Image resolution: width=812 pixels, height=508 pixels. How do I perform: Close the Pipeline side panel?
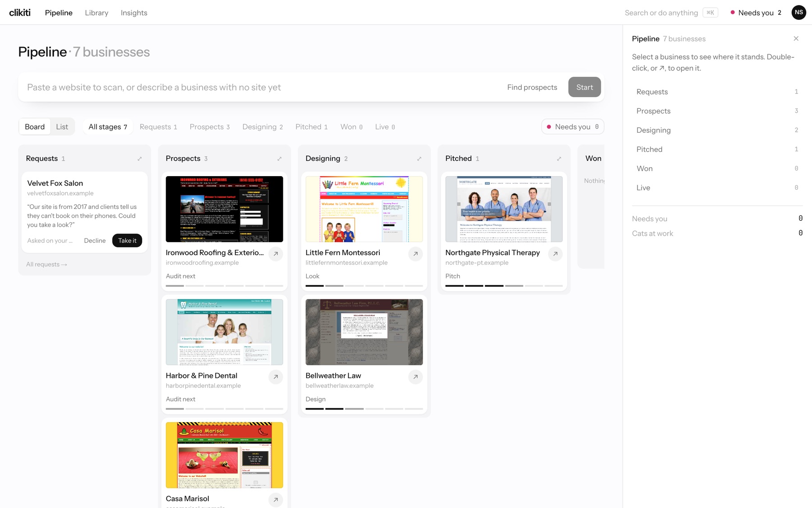[796, 38]
